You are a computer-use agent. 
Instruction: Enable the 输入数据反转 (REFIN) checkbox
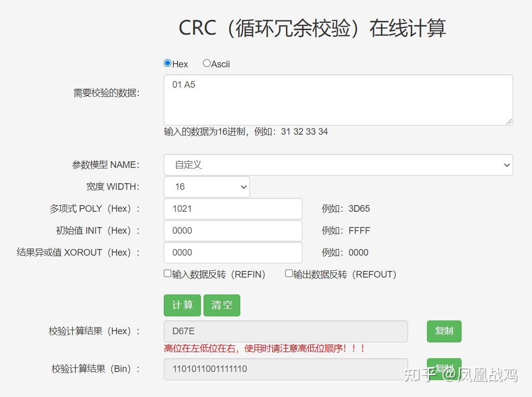coord(167,274)
